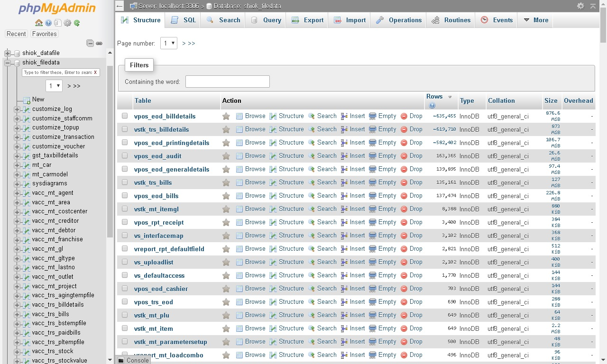Open phpMyAdmin documentation help icon

tap(48, 23)
